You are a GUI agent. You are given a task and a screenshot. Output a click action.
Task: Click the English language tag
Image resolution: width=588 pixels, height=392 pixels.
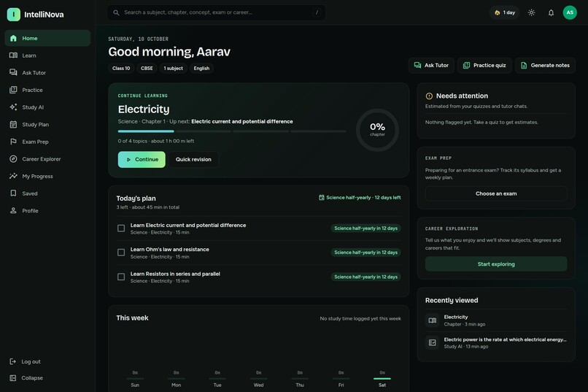201,69
